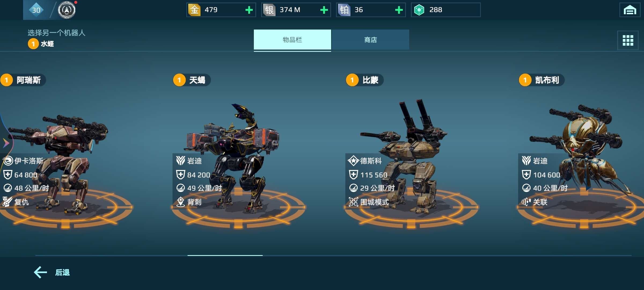The width and height of the screenshot is (644, 290).
Task: Go back with 后退 button
Action: click(52, 272)
